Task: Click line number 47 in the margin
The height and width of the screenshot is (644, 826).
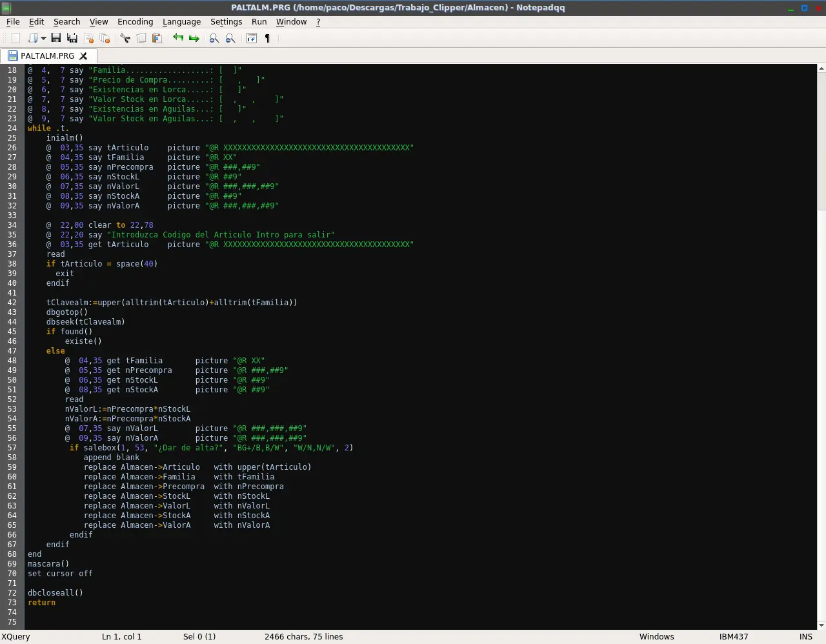Action: [x=12, y=351]
